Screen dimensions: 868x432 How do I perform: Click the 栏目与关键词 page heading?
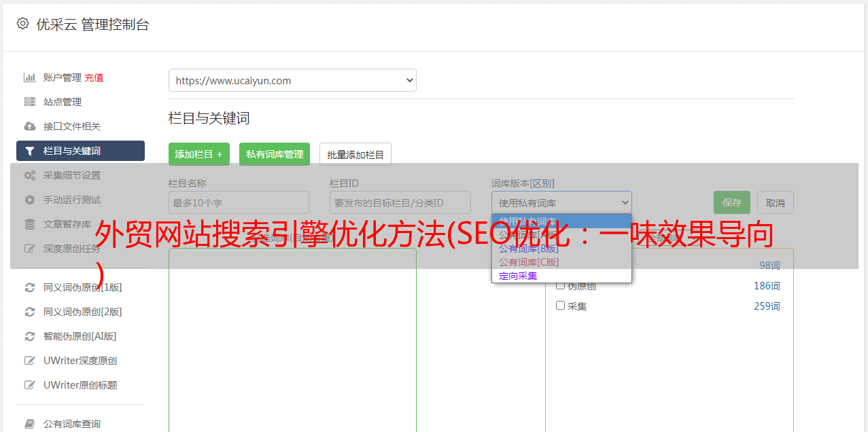(209, 118)
